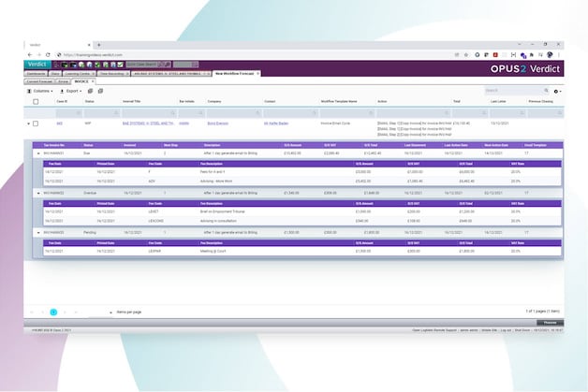Click first black monitor toolbar icon
This screenshot has width=588, height=392.
[x=65, y=65]
